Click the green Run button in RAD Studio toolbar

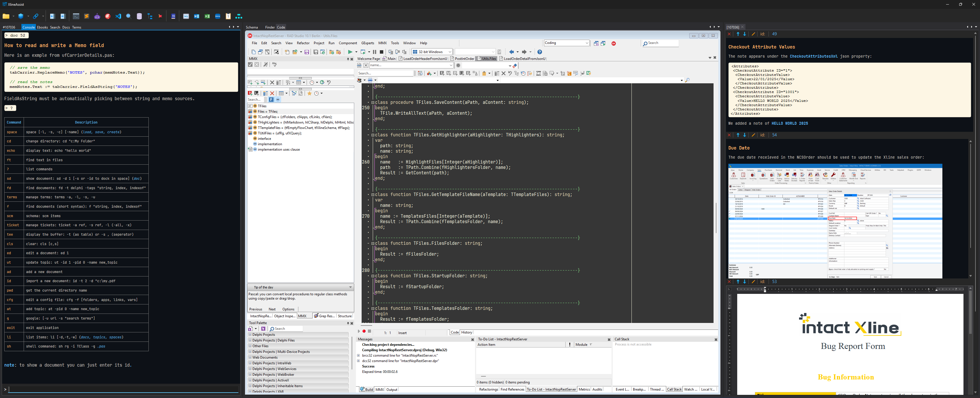point(350,52)
